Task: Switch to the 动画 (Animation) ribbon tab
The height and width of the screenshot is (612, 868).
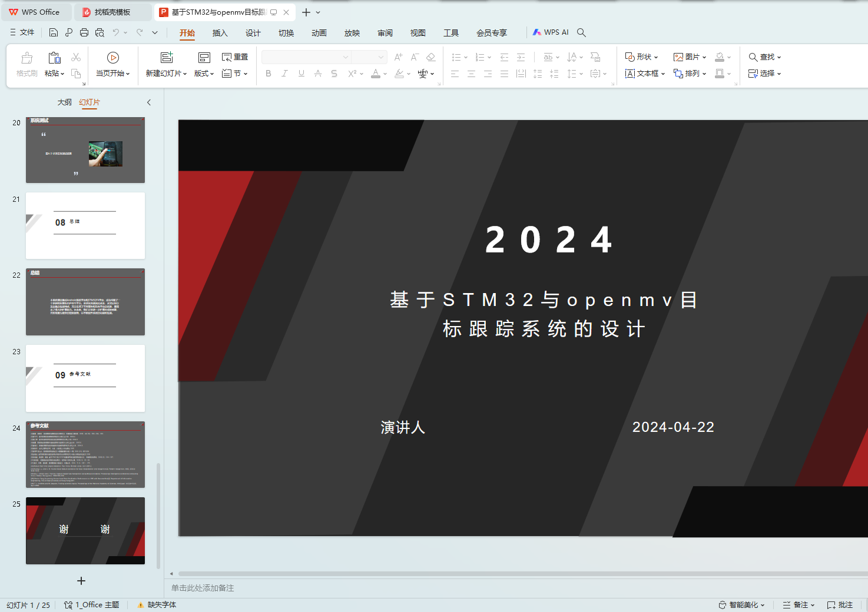Action: [319, 33]
